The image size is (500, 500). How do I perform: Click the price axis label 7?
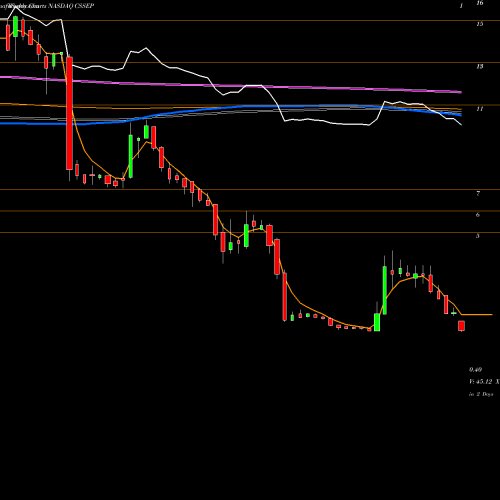pos(478,194)
